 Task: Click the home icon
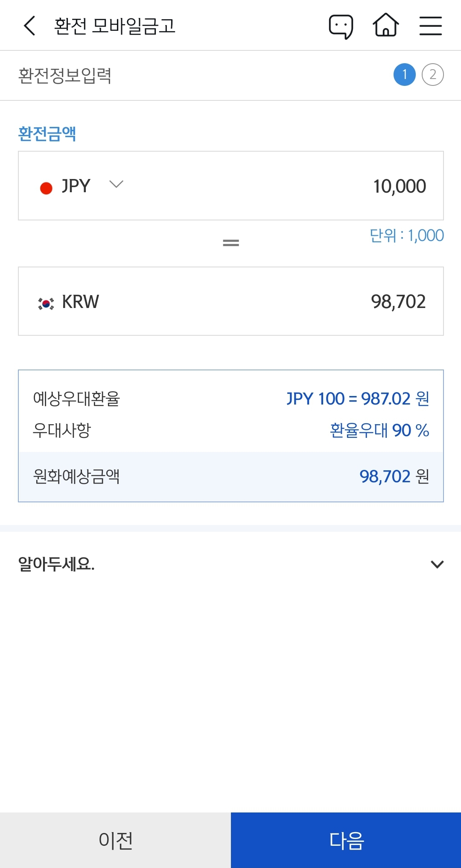click(x=385, y=26)
